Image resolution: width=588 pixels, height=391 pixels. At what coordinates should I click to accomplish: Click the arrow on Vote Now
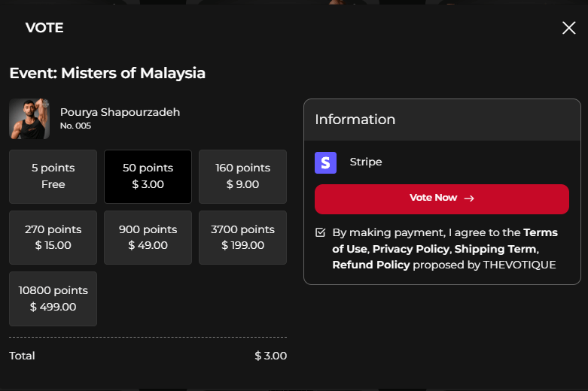(x=469, y=199)
